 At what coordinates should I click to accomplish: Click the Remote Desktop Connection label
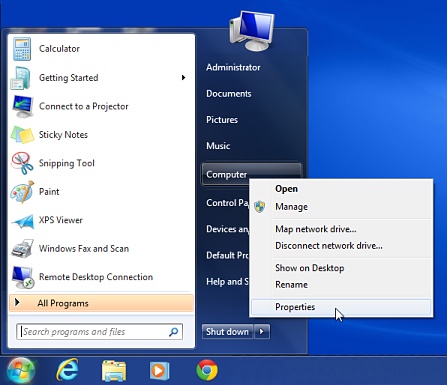(96, 277)
